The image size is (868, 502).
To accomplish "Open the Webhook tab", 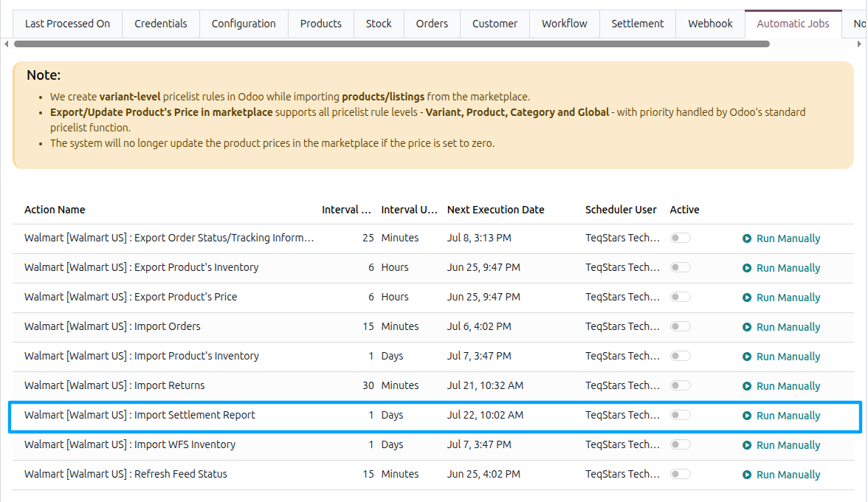I will (710, 24).
